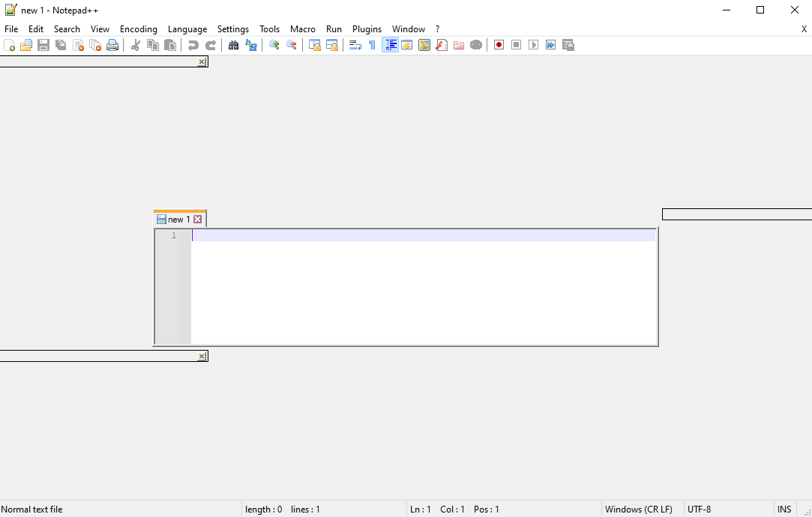The image size is (812, 517).
Task: Click the Save All toolbar icon
Action: tap(61, 45)
